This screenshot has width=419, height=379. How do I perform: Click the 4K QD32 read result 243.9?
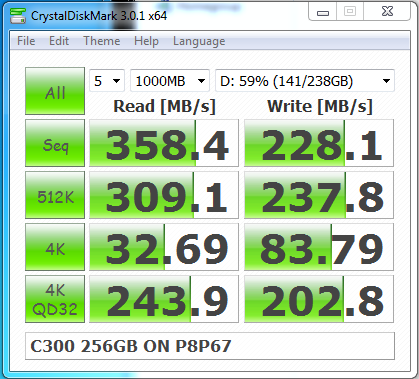164,299
